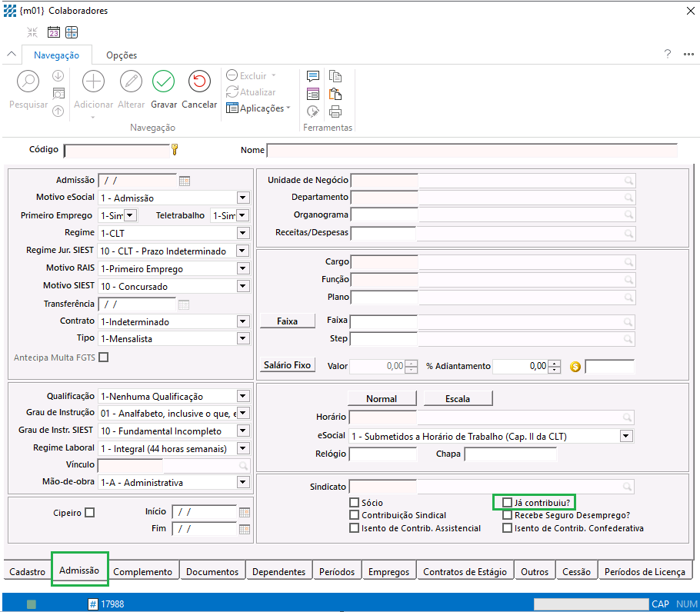Open the eSocial horário dropdown
The width and height of the screenshot is (700, 612).
coord(626,436)
